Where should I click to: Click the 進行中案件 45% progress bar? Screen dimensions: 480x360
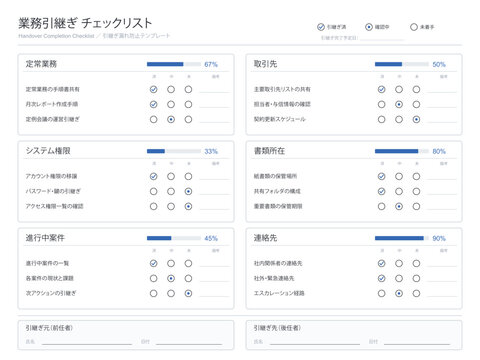click(x=174, y=238)
